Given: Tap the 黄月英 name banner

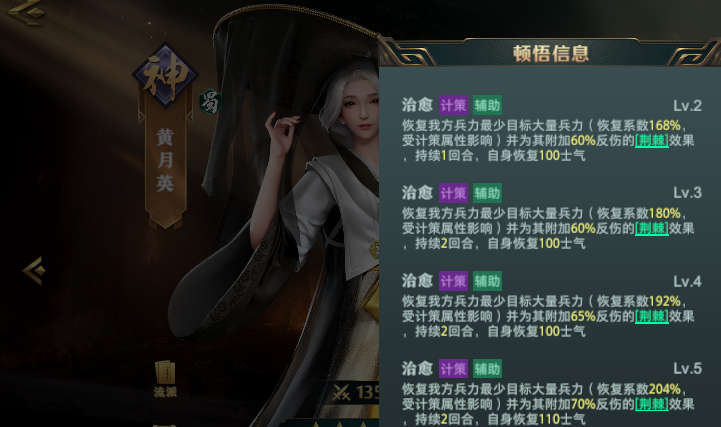Looking at the screenshot, I should point(165,161).
